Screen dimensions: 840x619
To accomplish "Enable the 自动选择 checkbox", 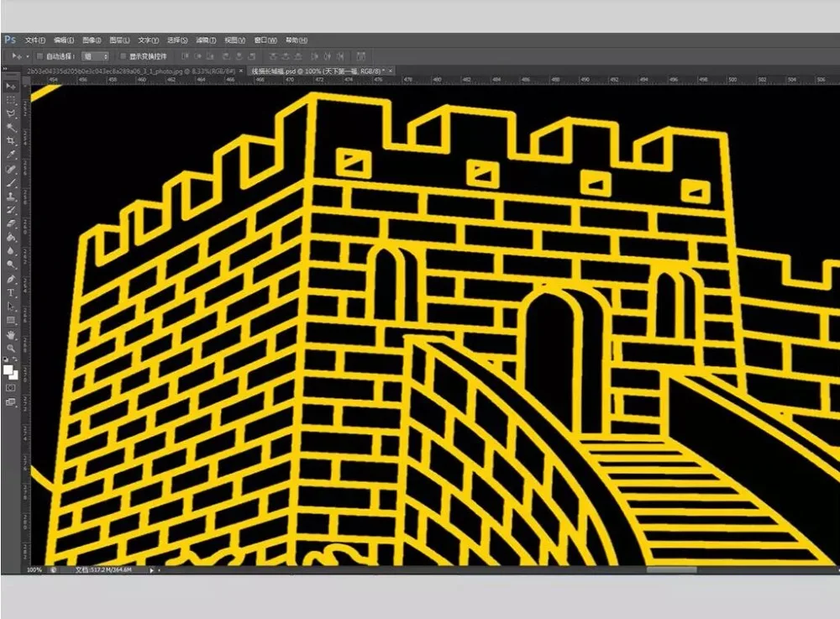I will point(39,56).
